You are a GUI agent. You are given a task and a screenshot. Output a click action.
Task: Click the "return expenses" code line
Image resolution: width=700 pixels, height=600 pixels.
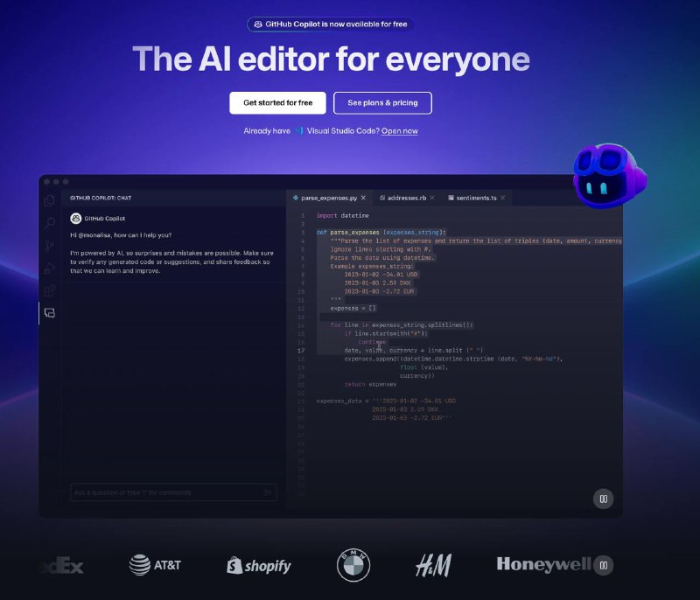coord(370,384)
